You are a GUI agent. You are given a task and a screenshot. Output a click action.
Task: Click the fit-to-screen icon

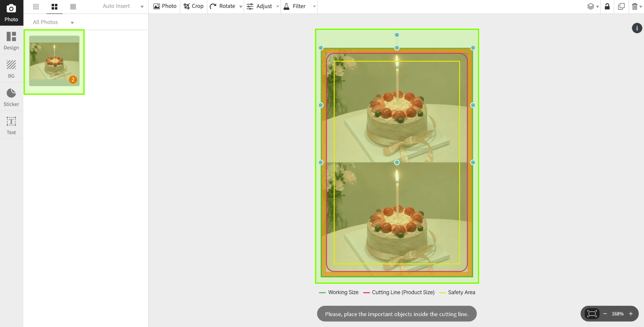click(x=592, y=314)
